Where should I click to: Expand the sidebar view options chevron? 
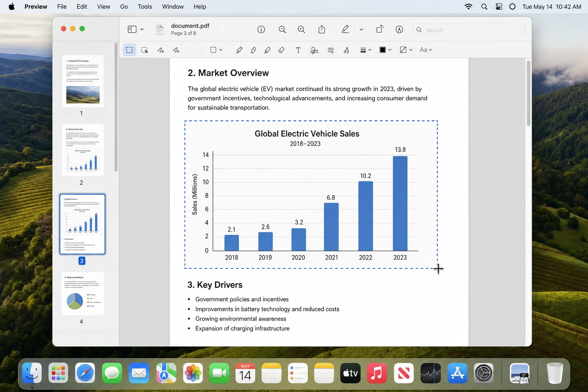click(142, 29)
